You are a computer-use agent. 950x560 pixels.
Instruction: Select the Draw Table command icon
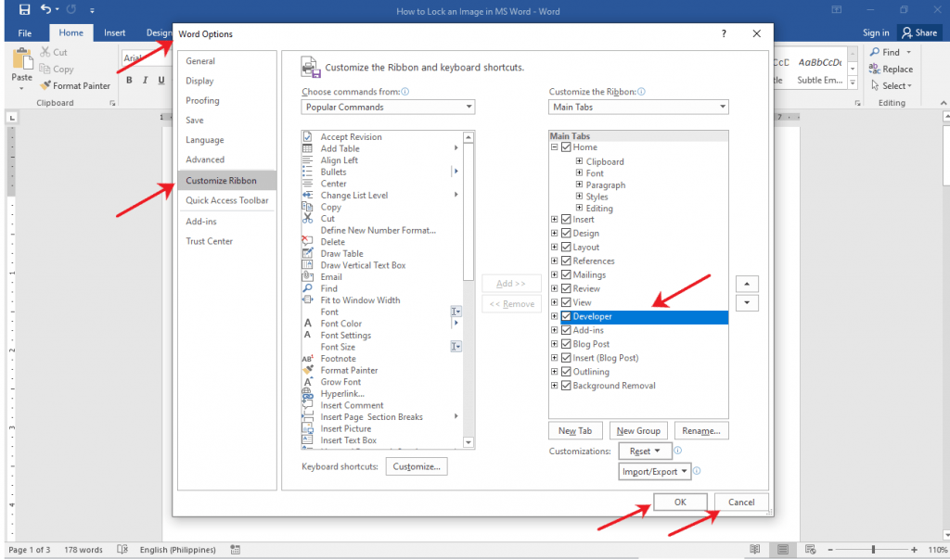tap(308, 253)
